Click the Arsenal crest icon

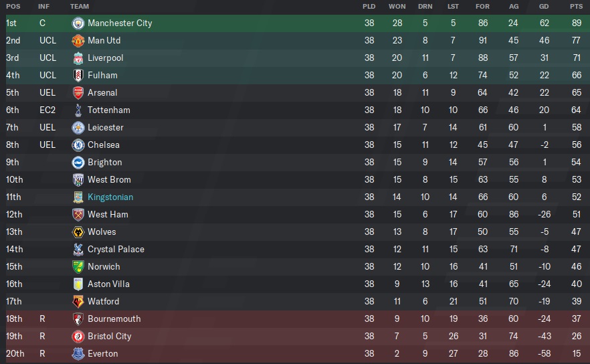click(x=78, y=92)
